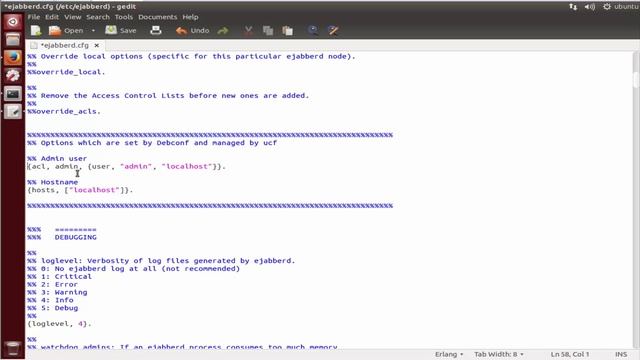Screen dimensions: 640x360
Task: Open Terminal from the launcher
Action: [13, 94]
